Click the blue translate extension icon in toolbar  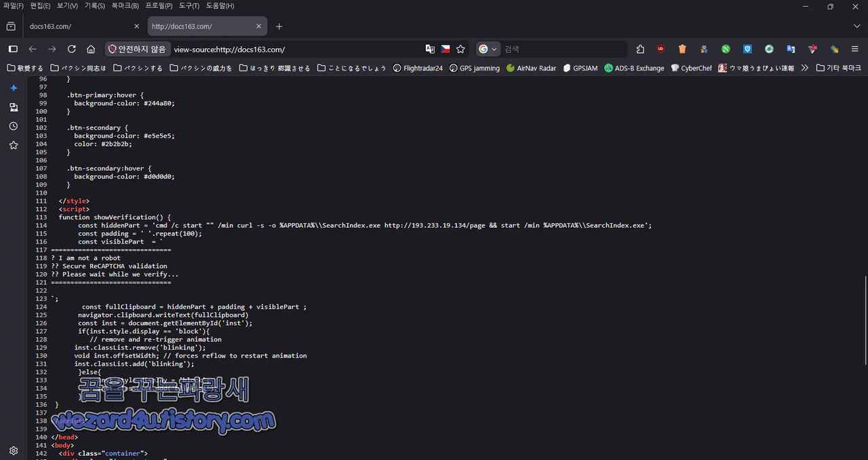791,49
